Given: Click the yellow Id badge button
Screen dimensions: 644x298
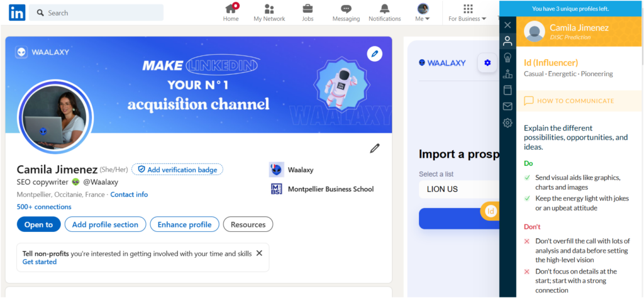Looking at the screenshot, I should click(490, 211).
